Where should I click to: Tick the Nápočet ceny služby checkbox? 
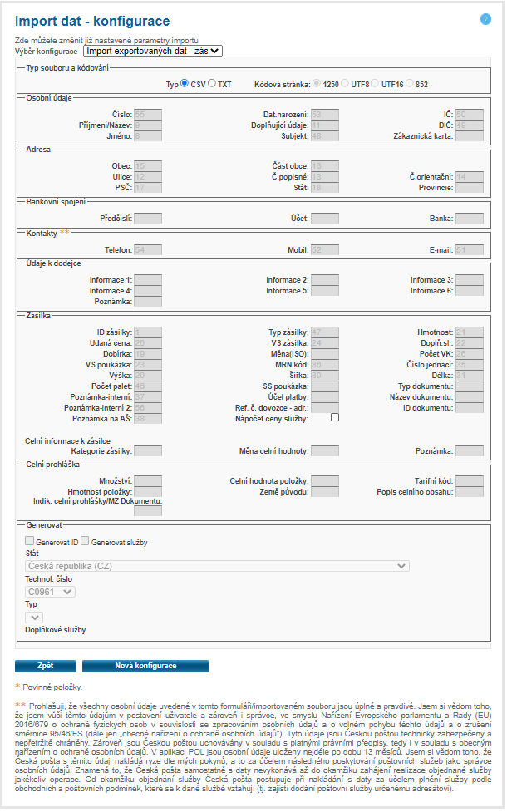click(336, 418)
